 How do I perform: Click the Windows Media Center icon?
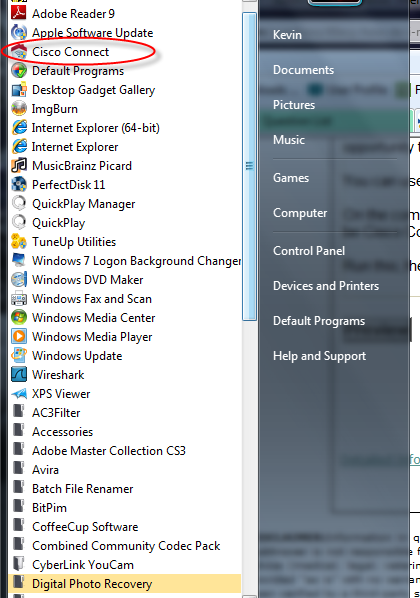(x=18, y=317)
